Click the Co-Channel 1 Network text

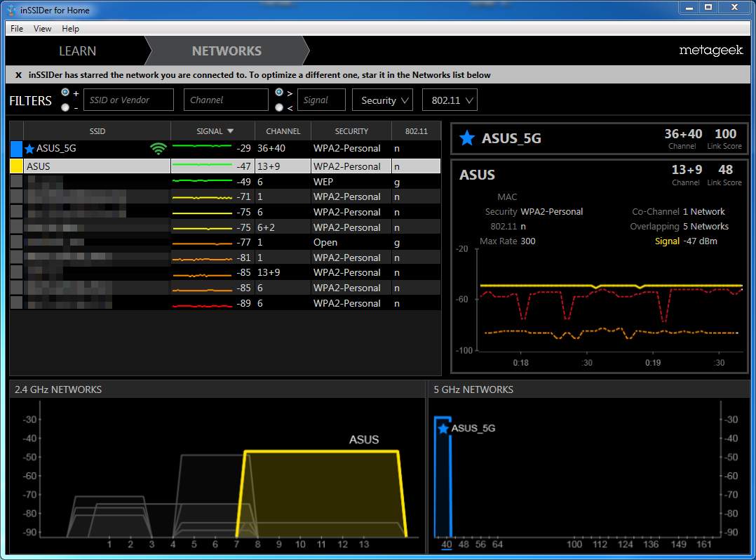[x=678, y=211]
